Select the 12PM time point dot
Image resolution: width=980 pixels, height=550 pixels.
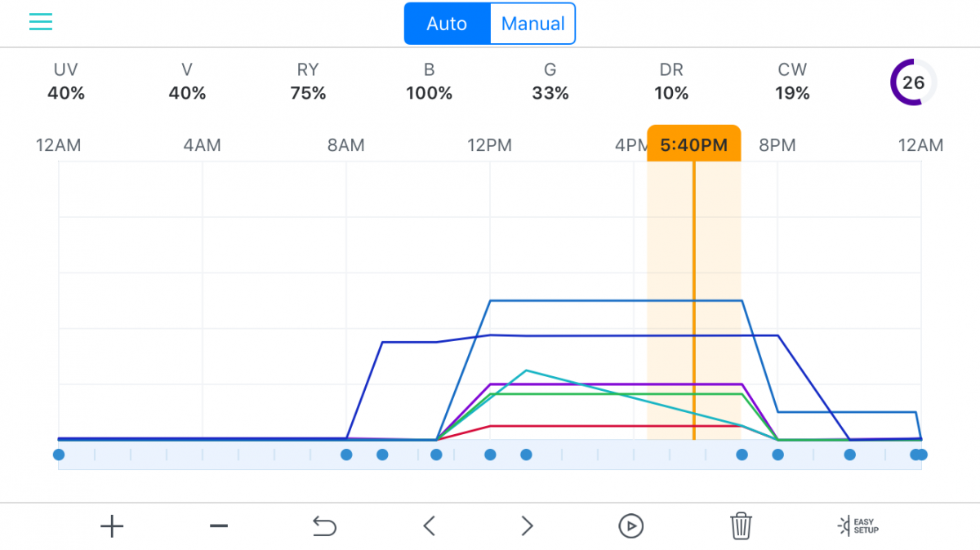pyautogui.click(x=490, y=455)
